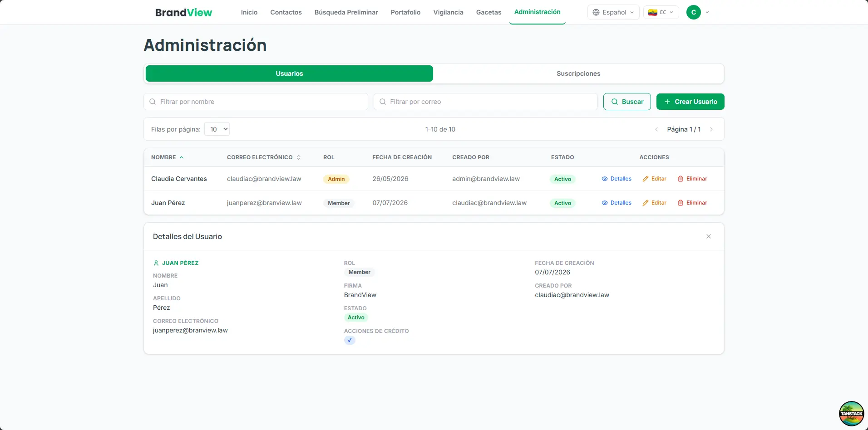Screen dimensions: 868x430
Task: Open the EC country selector
Action: [661, 12]
